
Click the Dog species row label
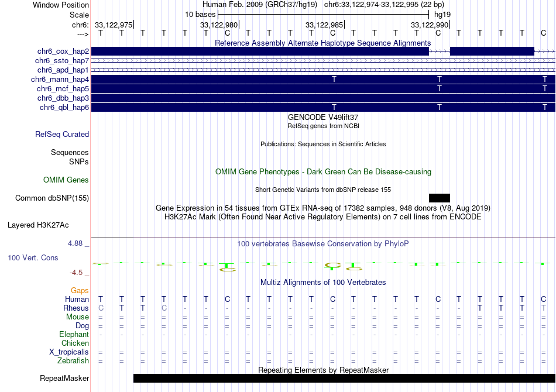[x=83, y=326]
